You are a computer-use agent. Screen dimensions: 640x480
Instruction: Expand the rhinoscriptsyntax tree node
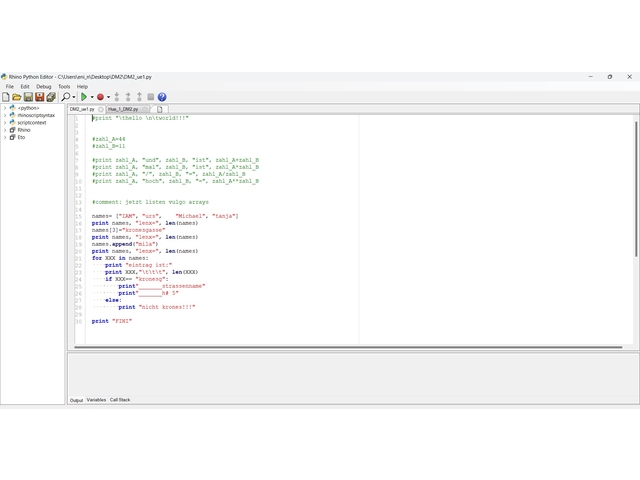[5, 116]
